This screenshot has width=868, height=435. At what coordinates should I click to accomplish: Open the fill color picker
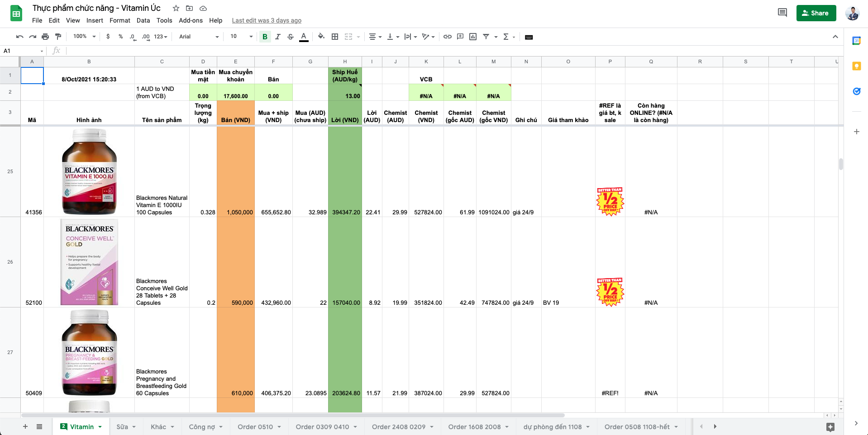tap(321, 37)
